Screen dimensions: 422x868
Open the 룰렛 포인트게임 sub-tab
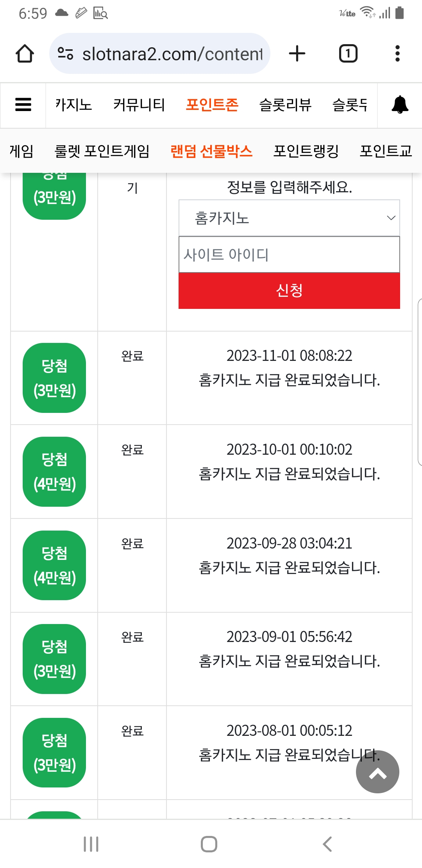click(x=102, y=151)
